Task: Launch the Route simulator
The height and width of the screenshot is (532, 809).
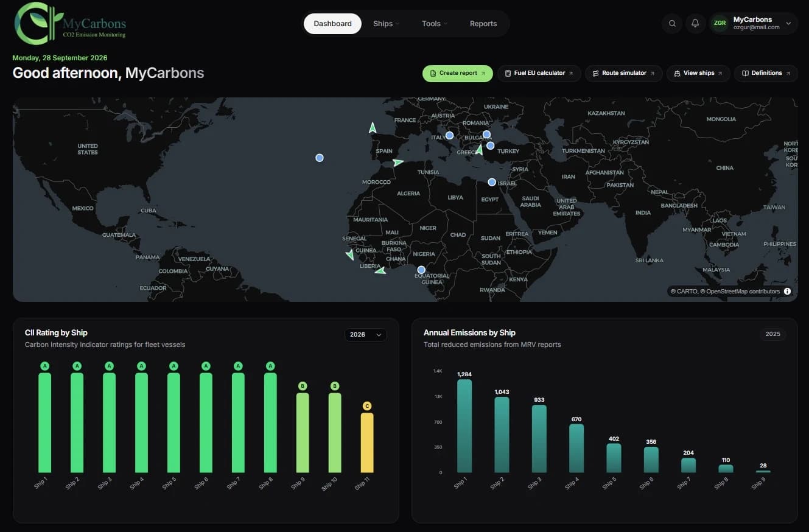Action: 624,73
